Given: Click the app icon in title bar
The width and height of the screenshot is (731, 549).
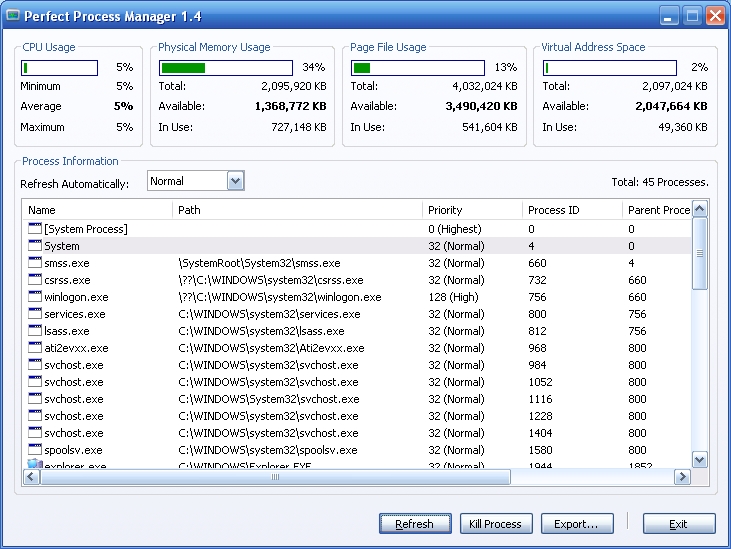Looking at the screenshot, I should pos(13,15).
